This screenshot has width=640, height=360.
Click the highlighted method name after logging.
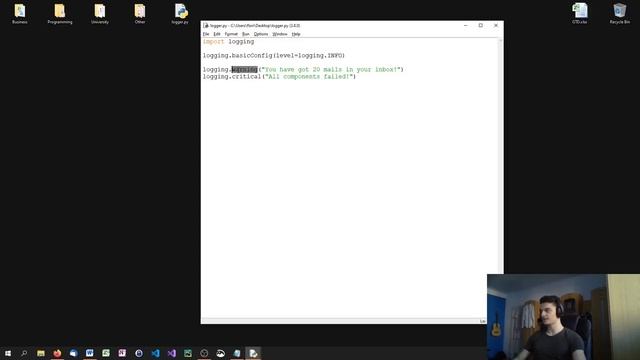tap(244, 69)
